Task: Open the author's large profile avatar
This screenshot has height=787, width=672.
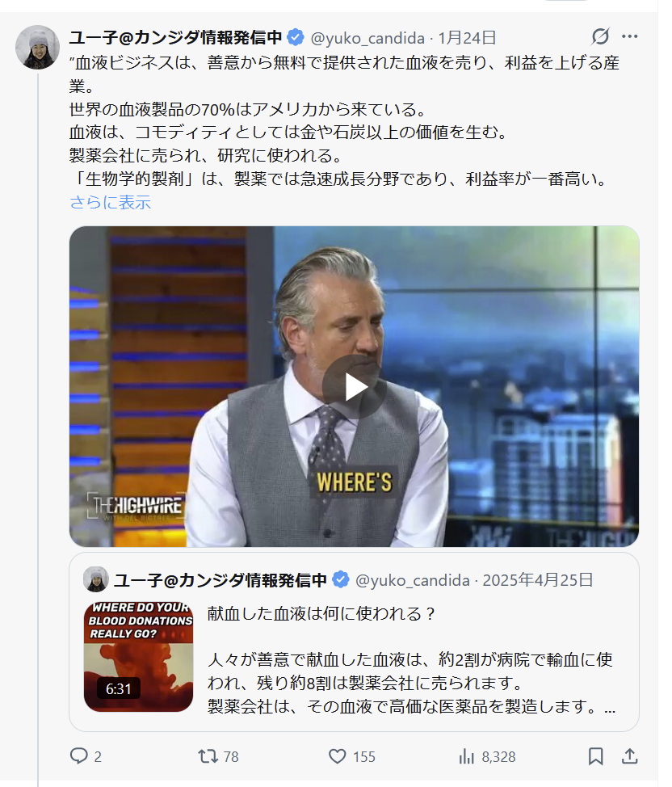Action: 38,47
